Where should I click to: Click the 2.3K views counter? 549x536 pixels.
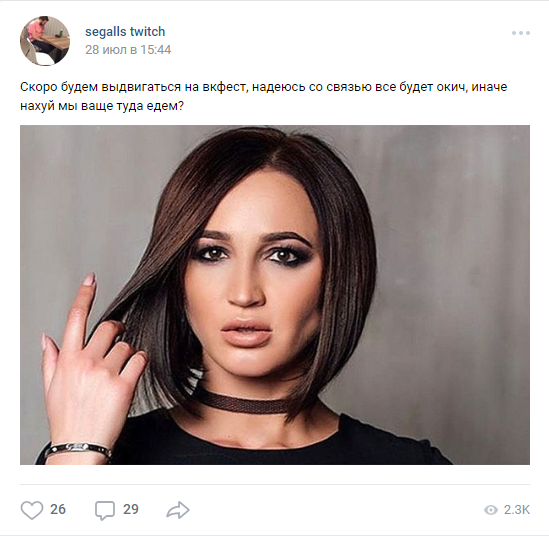[x=517, y=510]
